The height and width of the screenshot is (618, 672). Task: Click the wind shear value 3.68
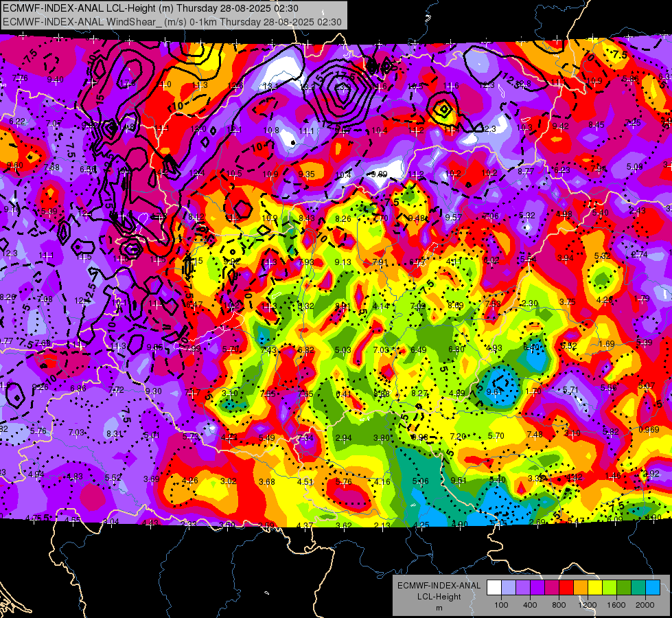pos(266,481)
